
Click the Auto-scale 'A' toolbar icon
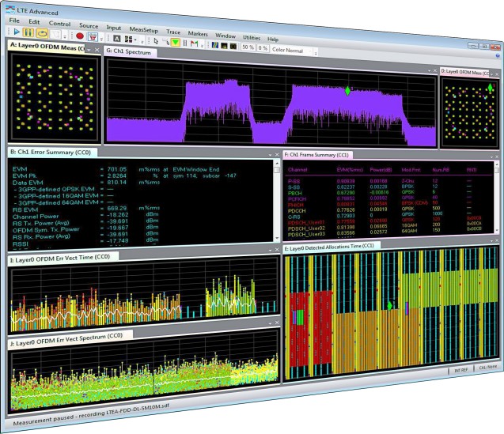point(116,36)
